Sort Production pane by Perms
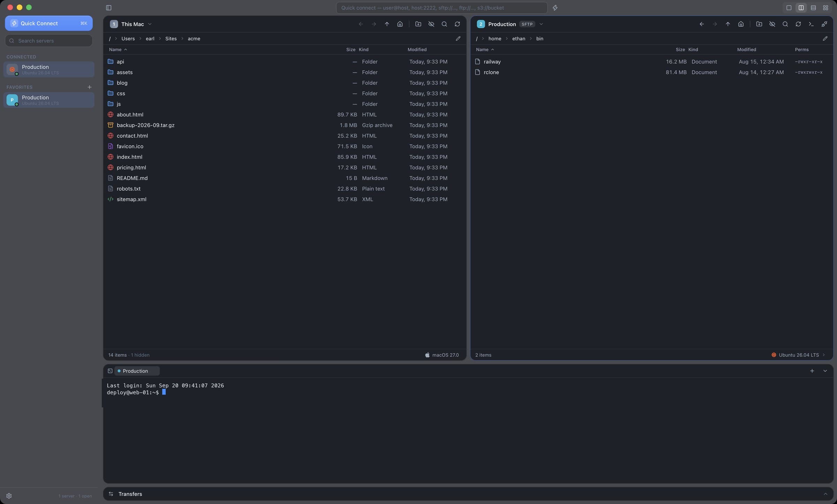 tap(801, 50)
